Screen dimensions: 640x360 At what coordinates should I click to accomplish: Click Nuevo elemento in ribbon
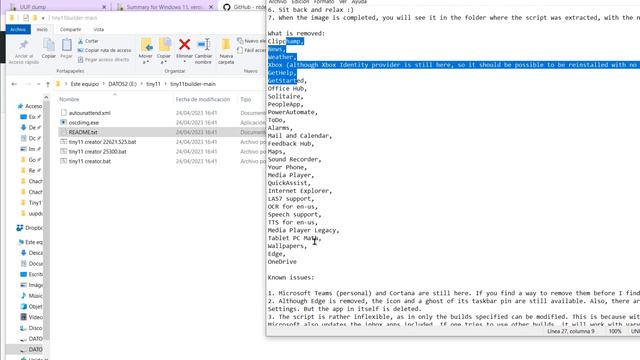pyautogui.click(x=251, y=41)
